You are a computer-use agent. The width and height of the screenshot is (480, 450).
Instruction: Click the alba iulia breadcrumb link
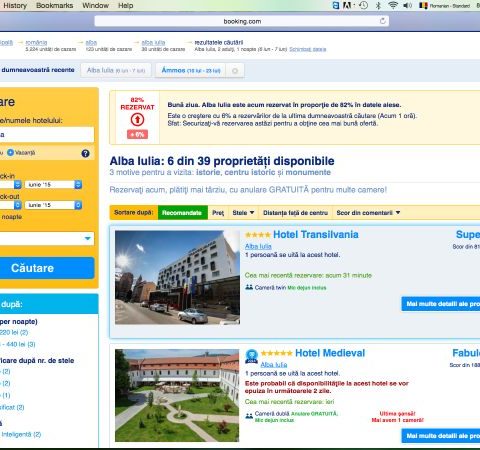click(x=153, y=42)
